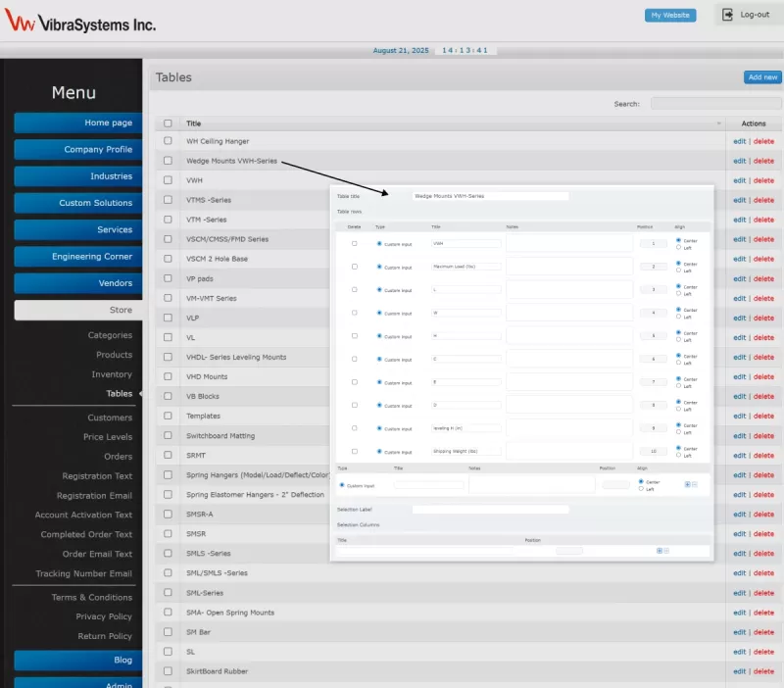Expand the Blog menu section

point(77,661)
